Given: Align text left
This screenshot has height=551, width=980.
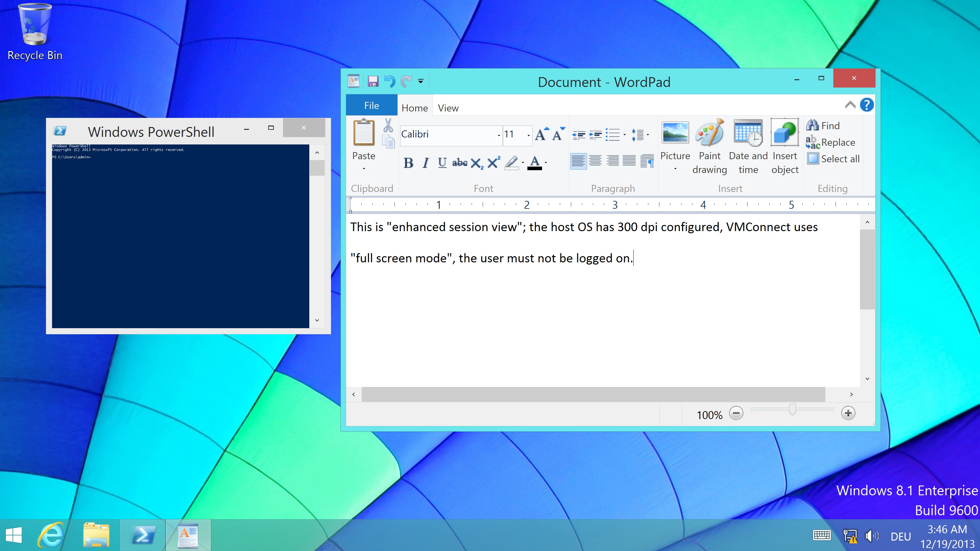Looking at the screenshot, I should [578, 161].
